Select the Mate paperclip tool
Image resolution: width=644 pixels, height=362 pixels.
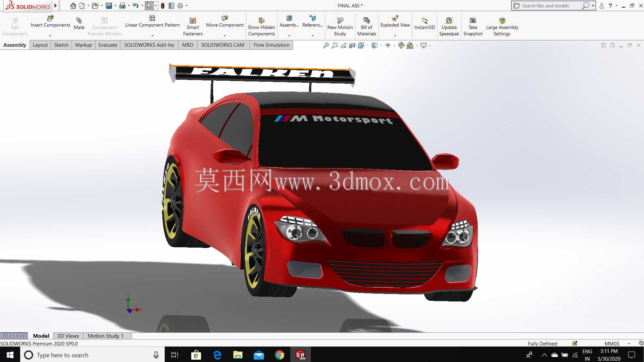pyautogui.click(x=79, y=23)
